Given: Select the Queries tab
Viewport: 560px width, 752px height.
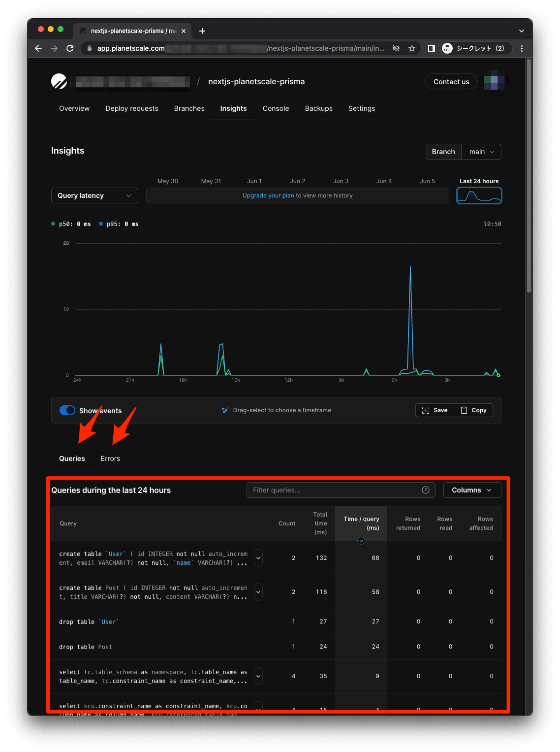Looking at the screenshot, I should click(72, 458).
